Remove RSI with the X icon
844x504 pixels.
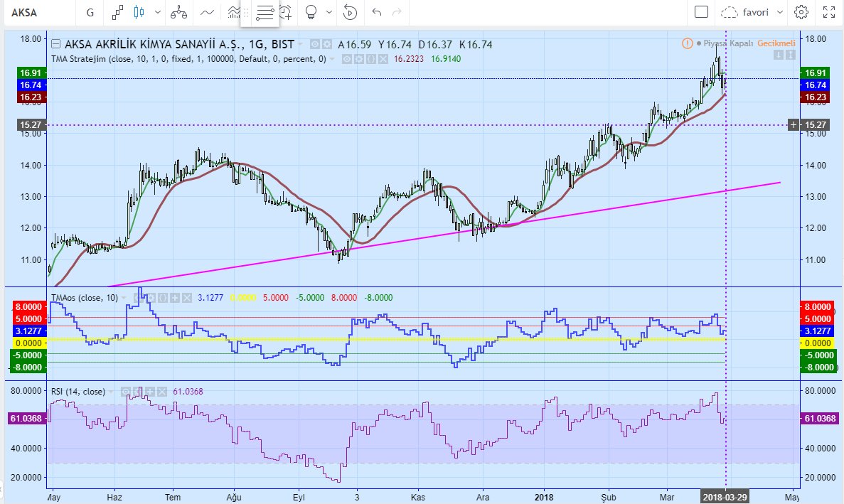tap(162, 392)
